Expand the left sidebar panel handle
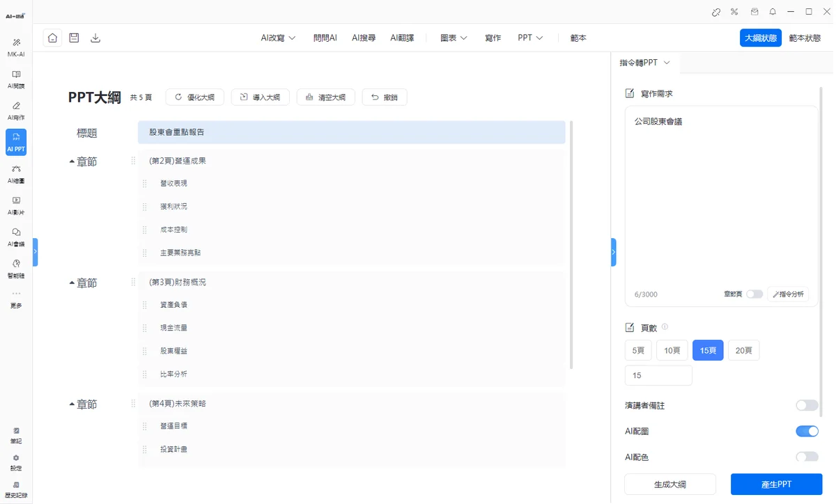This screenshot has height=504, width=836. [x=35, y=252]
